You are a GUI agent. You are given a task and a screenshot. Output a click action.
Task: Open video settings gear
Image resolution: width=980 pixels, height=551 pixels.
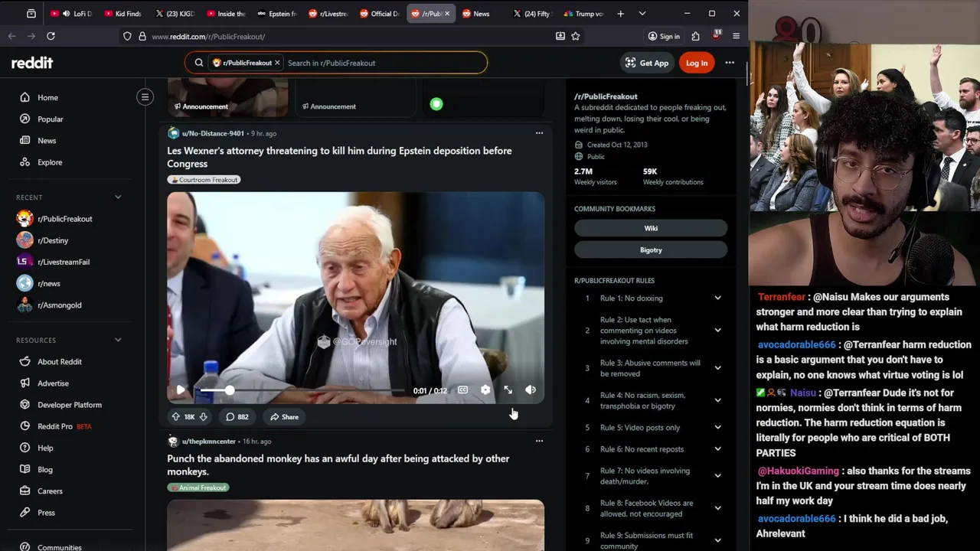pos(485,390)
